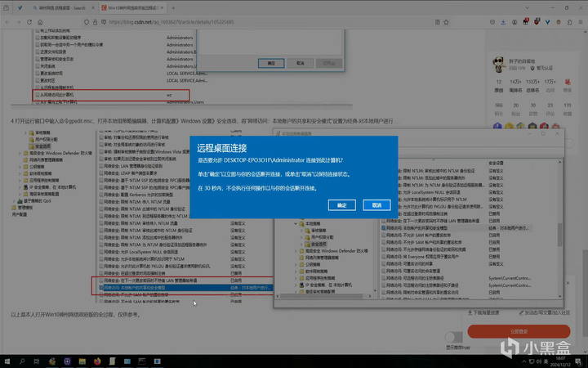Go back in the browser
Viewport: 588px width, 368px height.
click(7, 22)
